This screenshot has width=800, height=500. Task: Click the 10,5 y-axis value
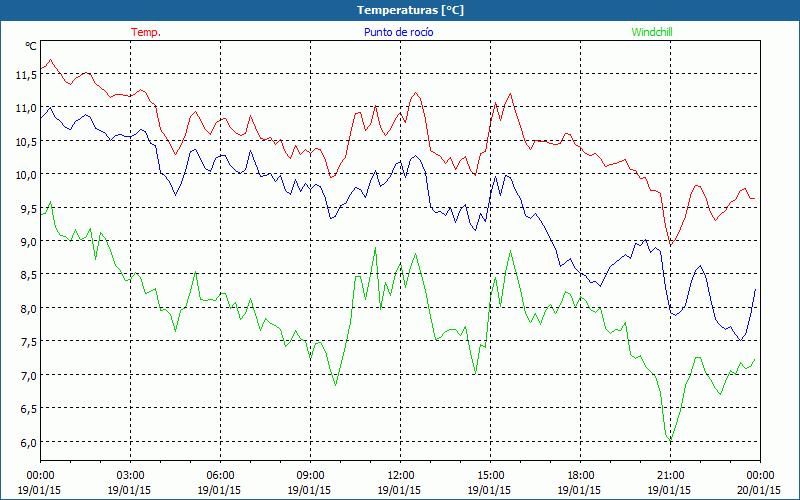(26, 142)
